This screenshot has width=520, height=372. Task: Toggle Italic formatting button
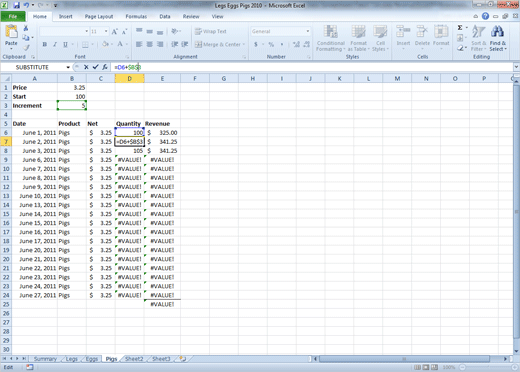click(55, 44)
